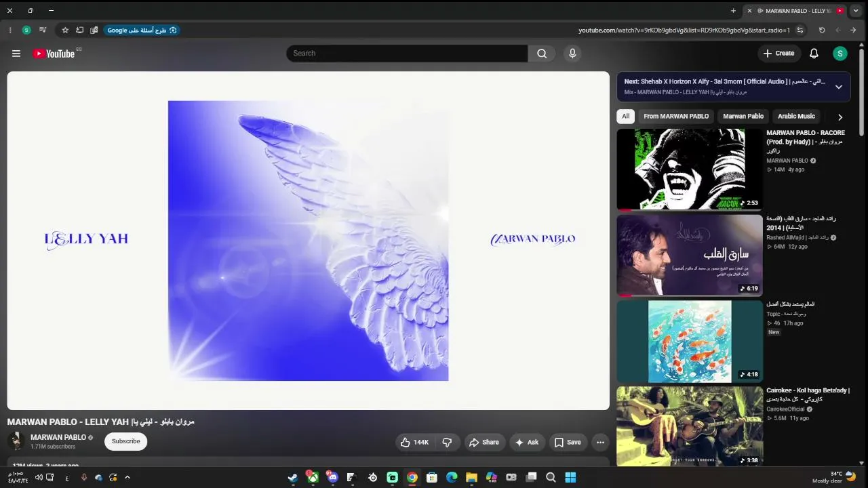This screenshot has height=488, width=868.
Task: Open Microsoft Store from the taskbar
Action: coord(431,477)
